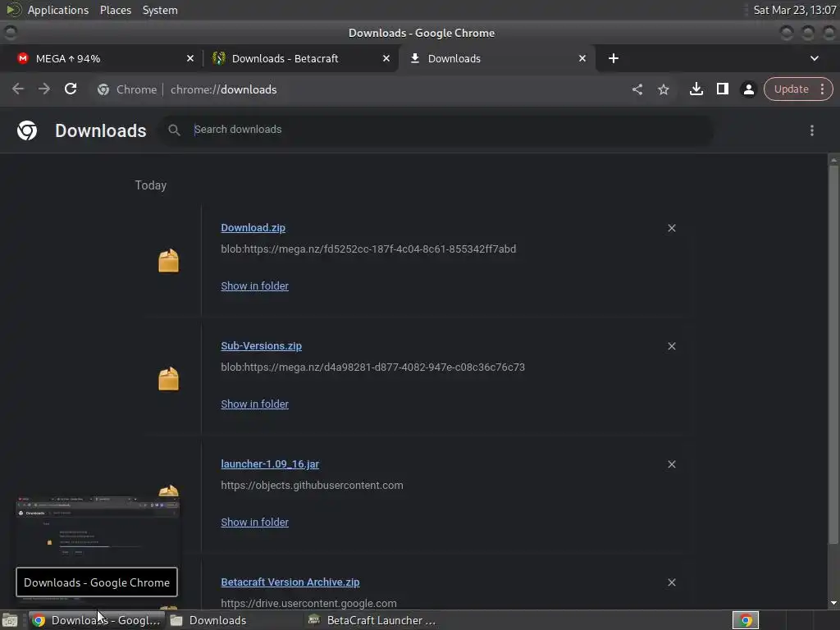The width and height of the screenshot is (840, 630).
Task: Open the System menu
Action: 160,10
